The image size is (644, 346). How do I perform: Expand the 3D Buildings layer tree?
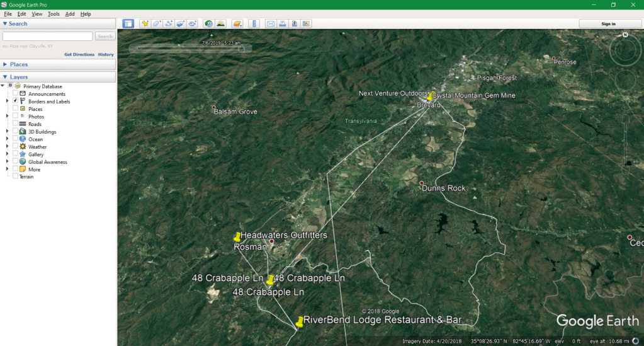[8, 132]
